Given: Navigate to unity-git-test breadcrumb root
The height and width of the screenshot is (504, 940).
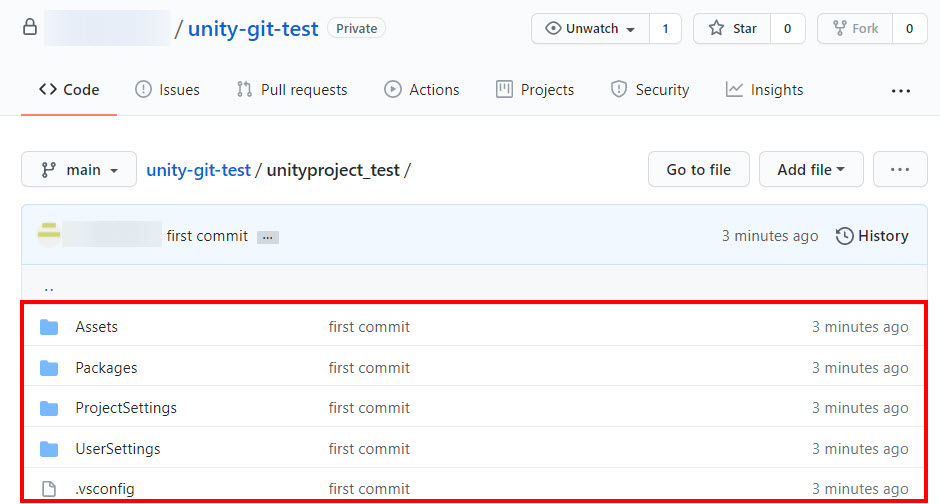Looking at the screenshot, I should (x=198, y=170).
